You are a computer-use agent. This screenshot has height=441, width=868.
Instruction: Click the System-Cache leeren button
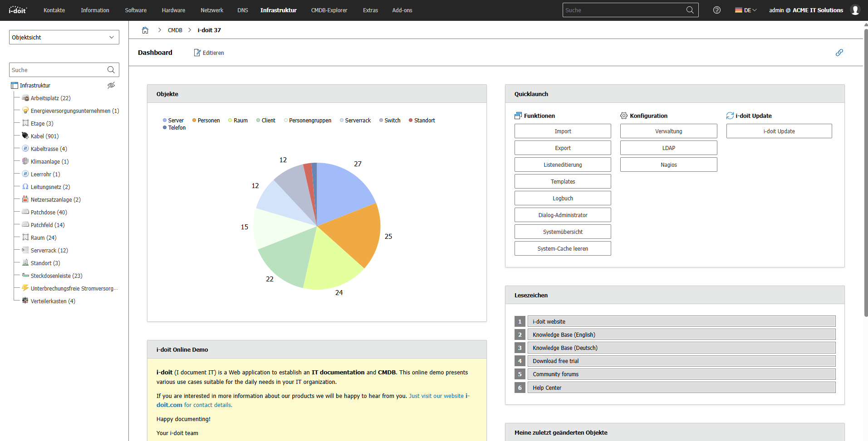(x=563, y=249)
